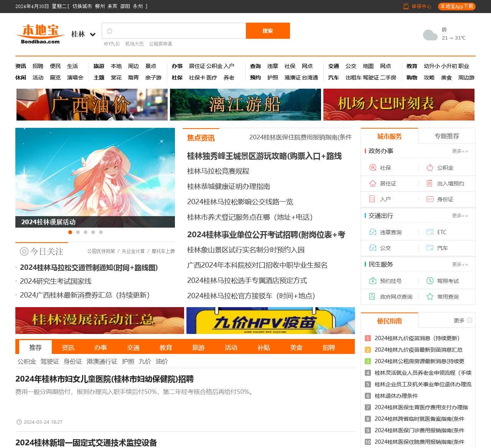Open 2024年桂林市妇女儿童医院 招聘 headline
Viewport: 491px width, 448px height.
tap(104, 379)
